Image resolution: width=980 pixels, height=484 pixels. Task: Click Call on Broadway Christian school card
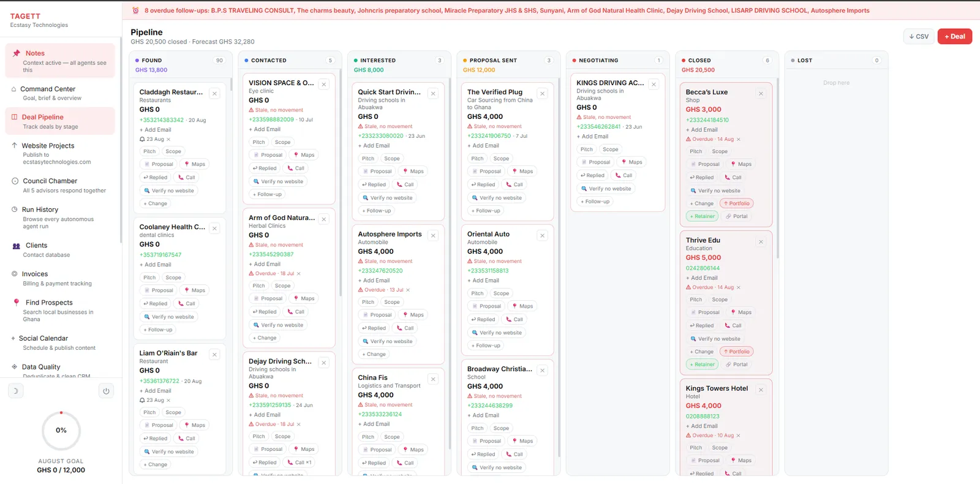click(x=514, y=455)
